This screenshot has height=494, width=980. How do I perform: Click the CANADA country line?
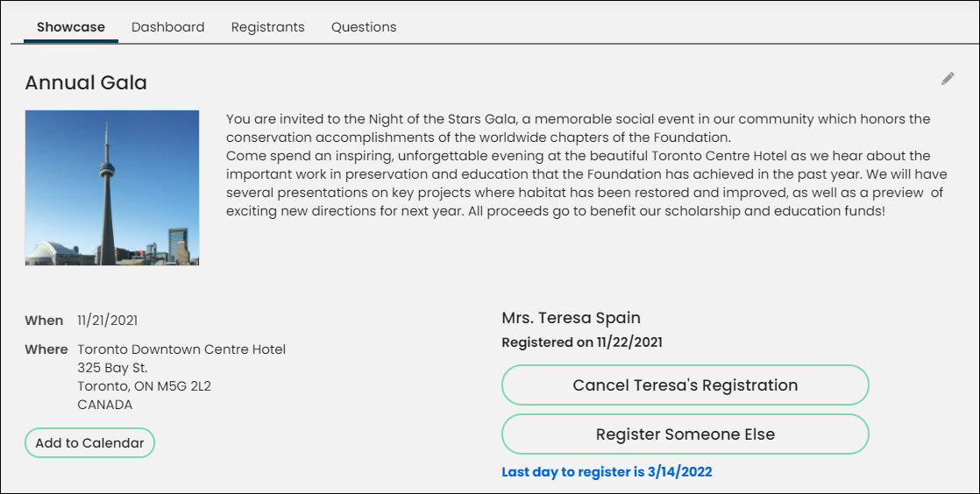pos(105,405)
